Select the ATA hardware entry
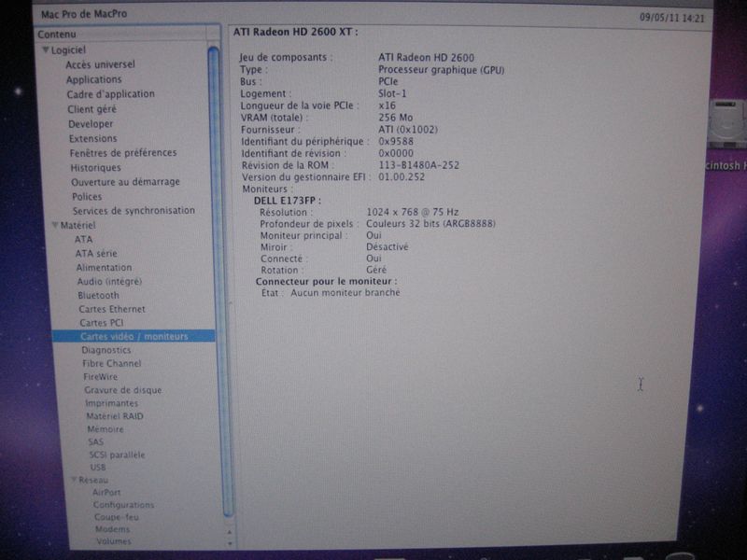 pyautogui.click(x=83, y=239)
